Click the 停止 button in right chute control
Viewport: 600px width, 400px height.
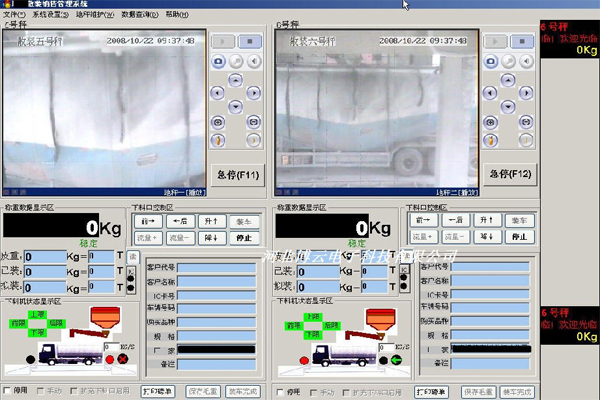[x=517, y=237]
